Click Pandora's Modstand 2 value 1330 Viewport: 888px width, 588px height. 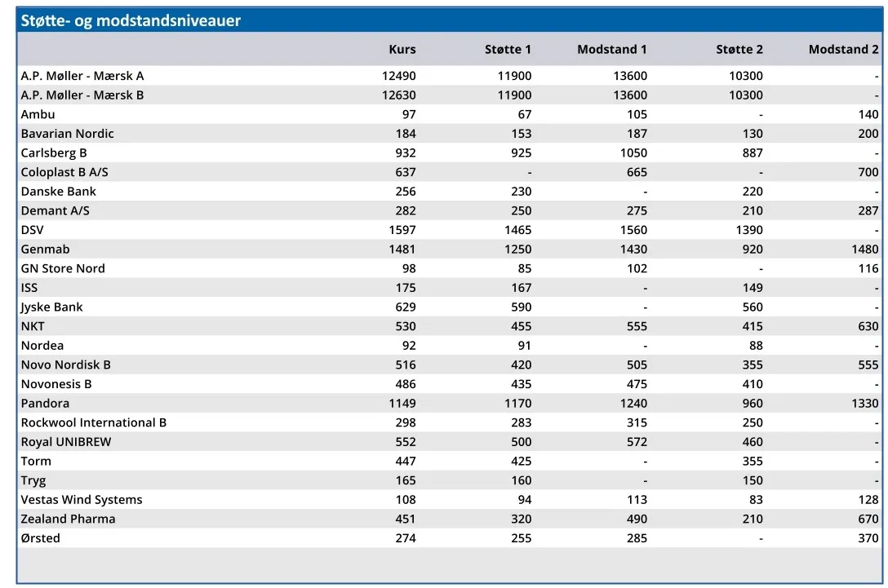click(x=865, y=404)
